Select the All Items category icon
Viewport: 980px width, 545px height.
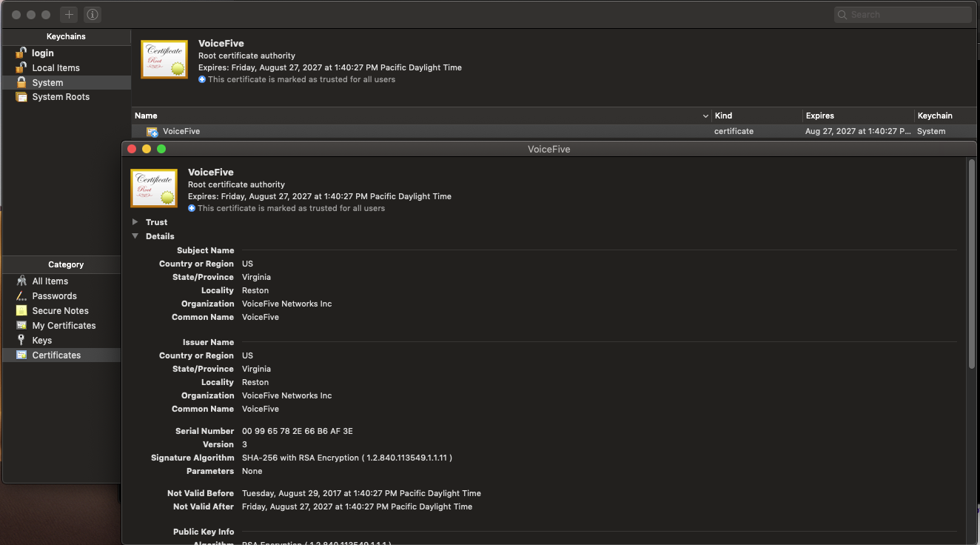21,281
